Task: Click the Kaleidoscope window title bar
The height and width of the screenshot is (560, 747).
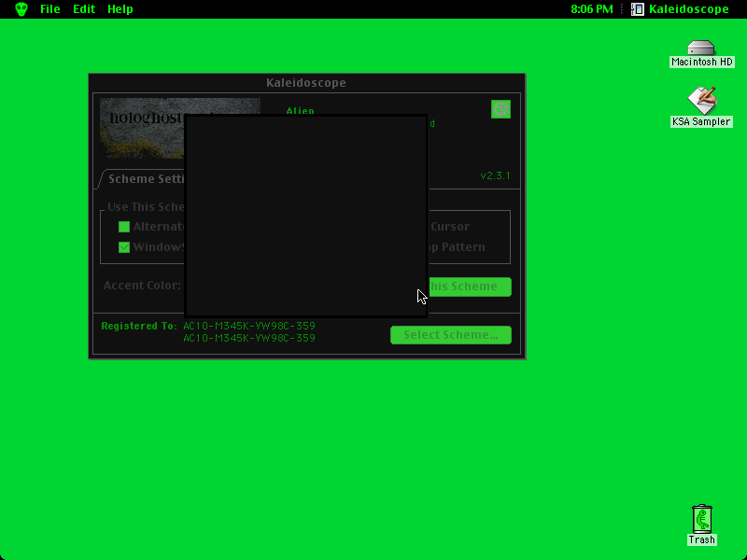Action: point(307,83)
